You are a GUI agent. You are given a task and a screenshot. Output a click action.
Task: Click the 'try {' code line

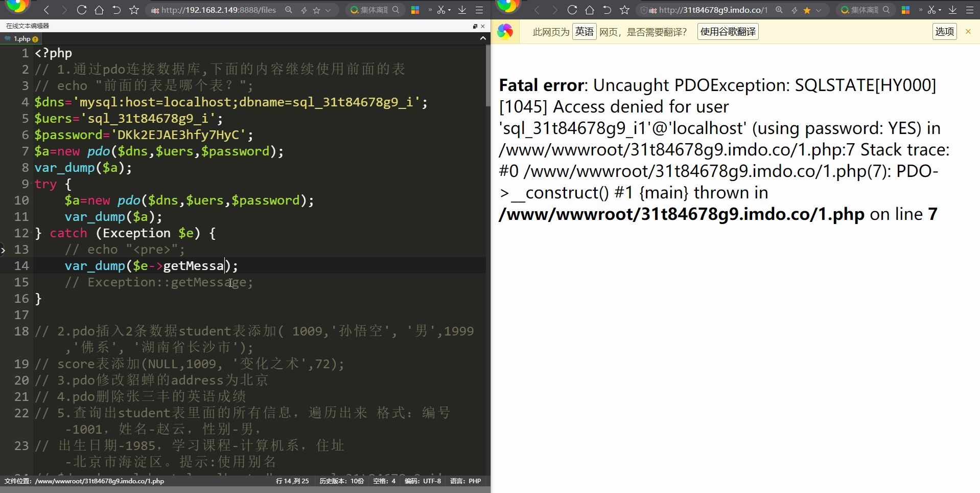click(53, 184)
